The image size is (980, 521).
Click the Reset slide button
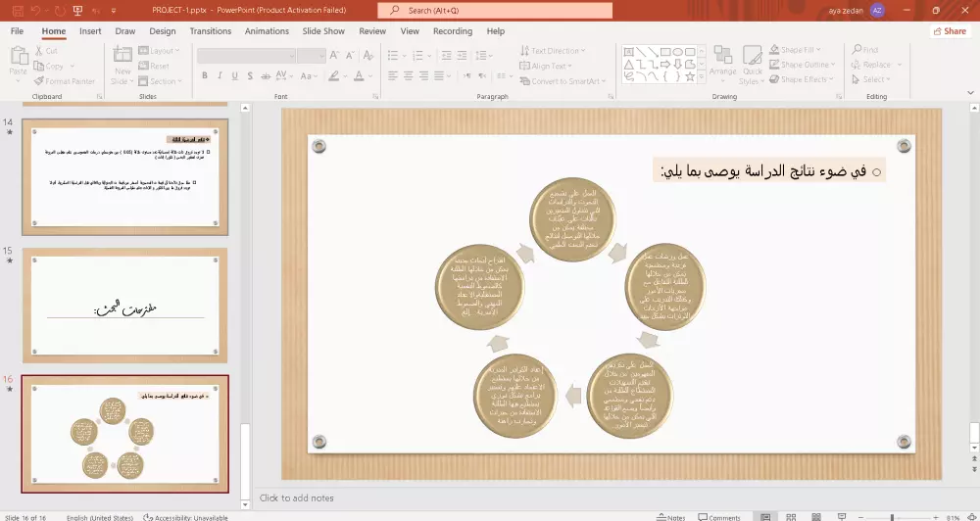154,66
